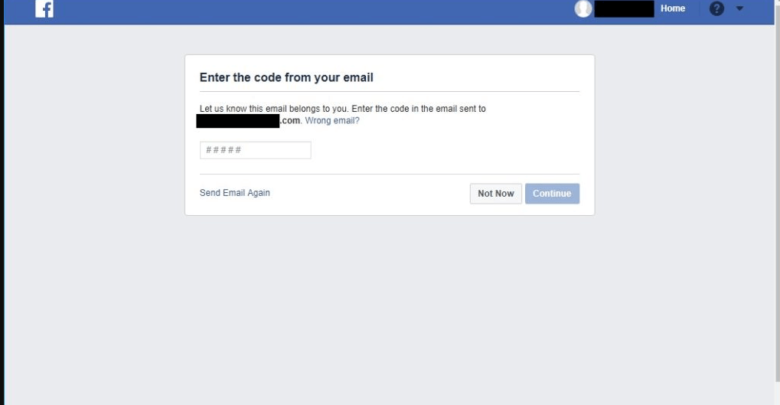Open the profile avatar picture
Image resolution: width=780 pixels, height=405 pixels.
[583, 8]
